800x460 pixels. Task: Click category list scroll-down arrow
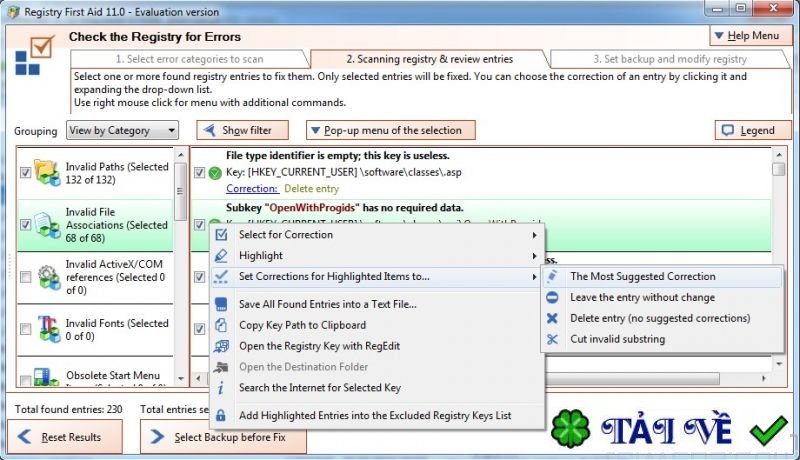click(x=181, y=379)
